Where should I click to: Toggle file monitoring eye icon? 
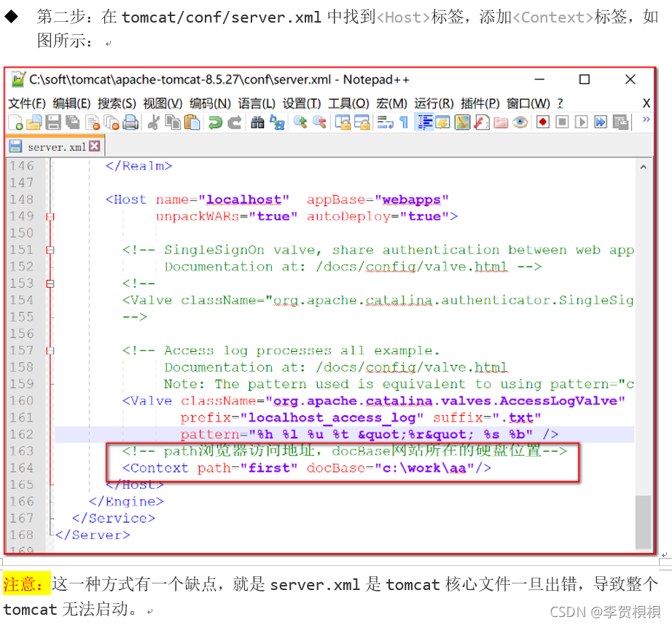point(520,122)
